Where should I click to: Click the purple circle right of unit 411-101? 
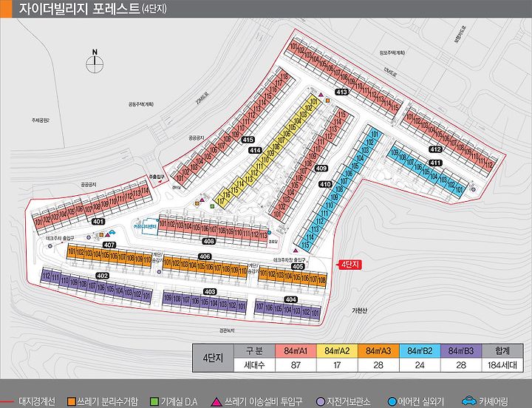point(473,190)
